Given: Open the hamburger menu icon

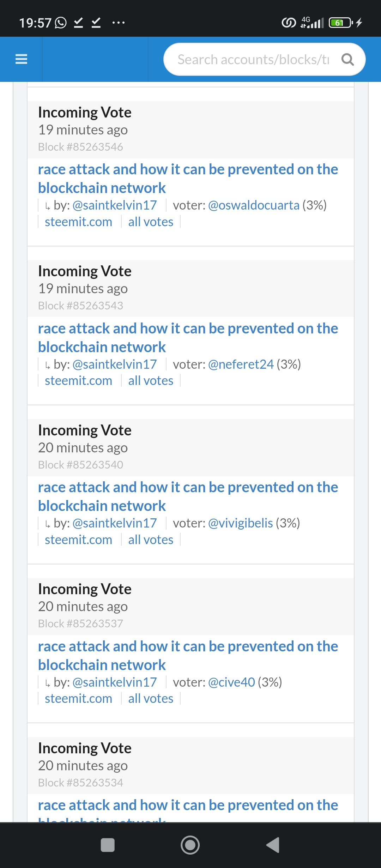Looking at the screenshot, I should click(x=21, y=59).
